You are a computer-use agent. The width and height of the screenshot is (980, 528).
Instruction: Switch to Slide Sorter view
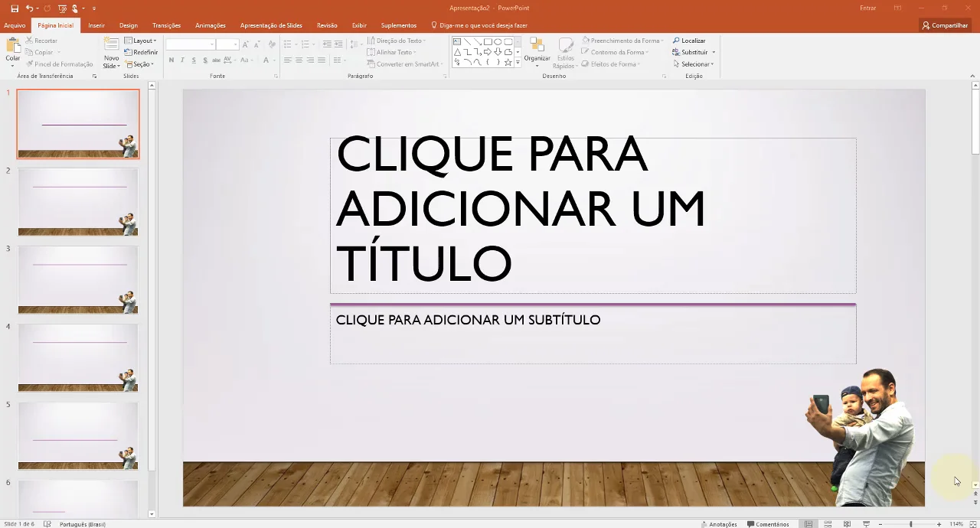(x=828, y=524)
